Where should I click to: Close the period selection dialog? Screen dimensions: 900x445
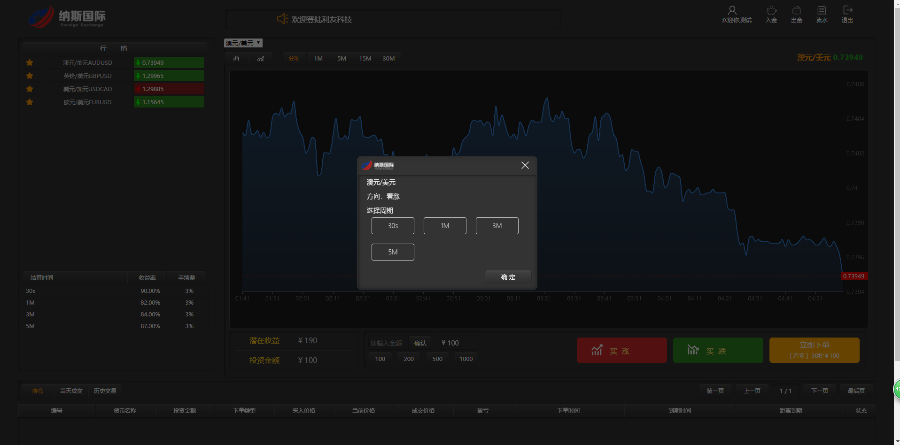coord(525,165)
